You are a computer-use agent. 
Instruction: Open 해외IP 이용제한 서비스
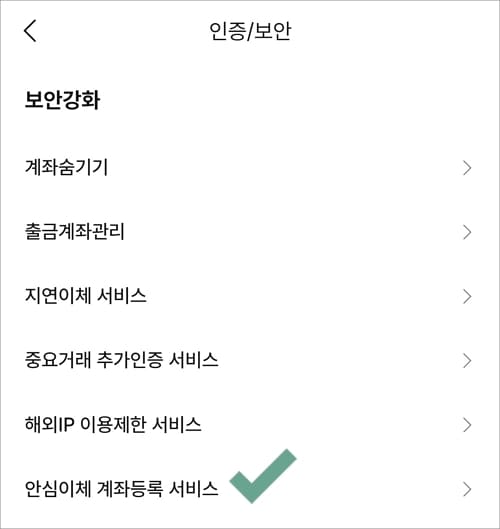point(250,425)
